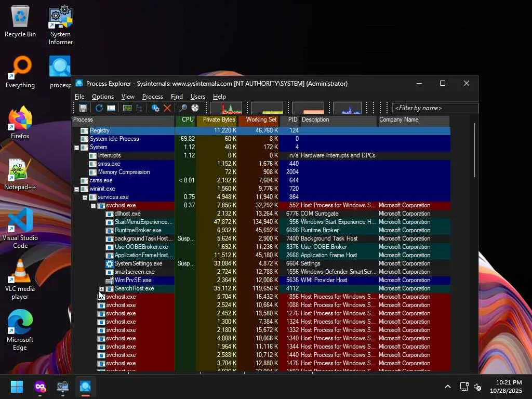532x399 pixels.
Task: Click the window-pane toolbar icon beside Refresh
Action: (111, 108)
